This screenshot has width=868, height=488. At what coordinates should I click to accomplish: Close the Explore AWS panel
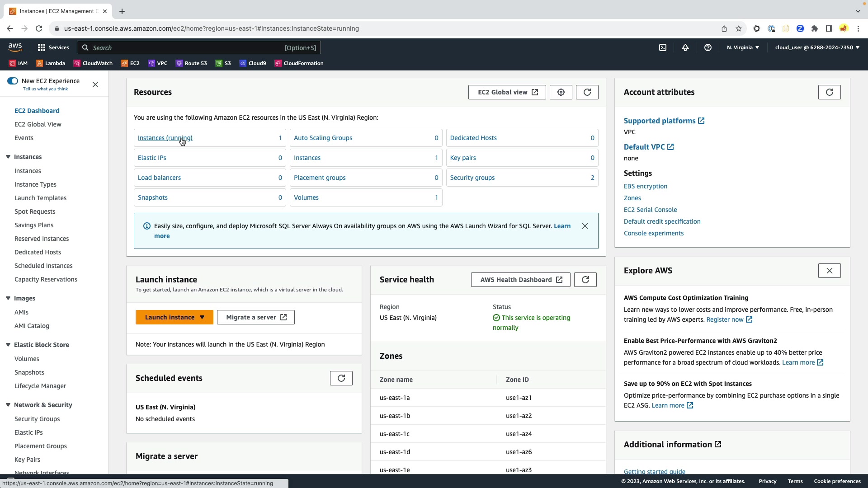[830, 271]
